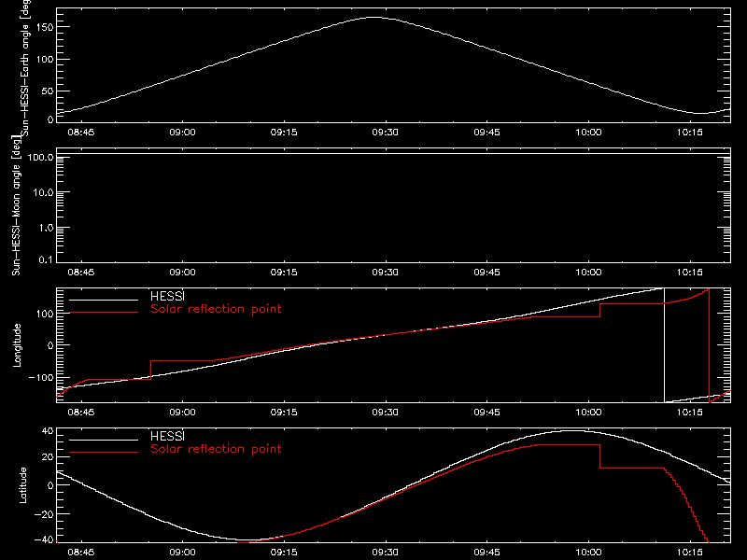Click red legend line in Longitude plot
This screenshot has width=747, height=560.
pos(104,313)
